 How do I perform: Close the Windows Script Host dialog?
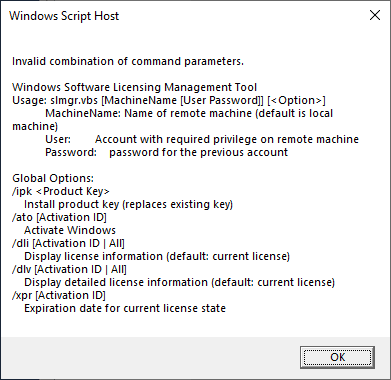pos(375,15)
